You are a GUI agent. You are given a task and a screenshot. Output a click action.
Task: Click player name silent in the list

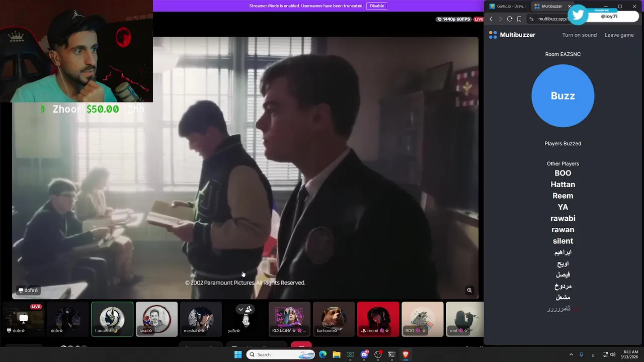tap(562, 241)
